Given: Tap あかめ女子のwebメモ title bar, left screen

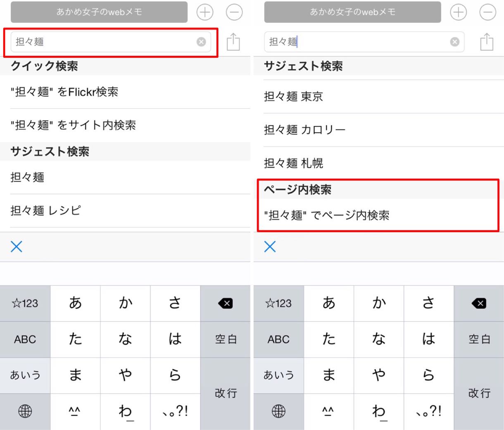Looking at the screenshot, I should point(99,12).
